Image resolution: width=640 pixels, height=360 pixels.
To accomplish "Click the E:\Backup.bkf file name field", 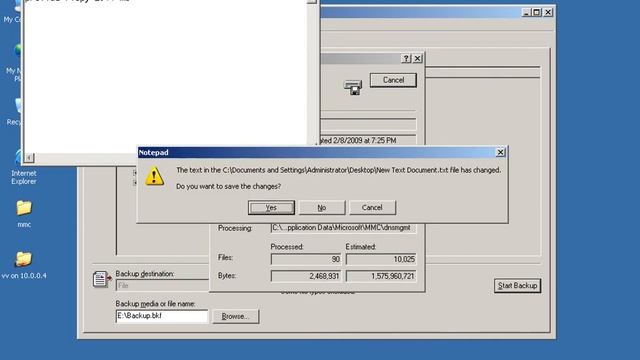I will point(162,316).
